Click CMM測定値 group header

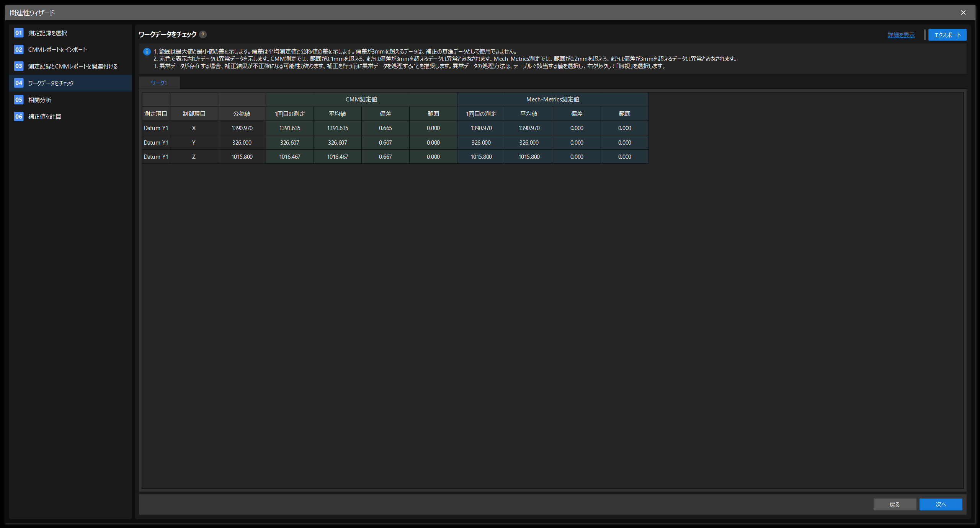(361, 99)
